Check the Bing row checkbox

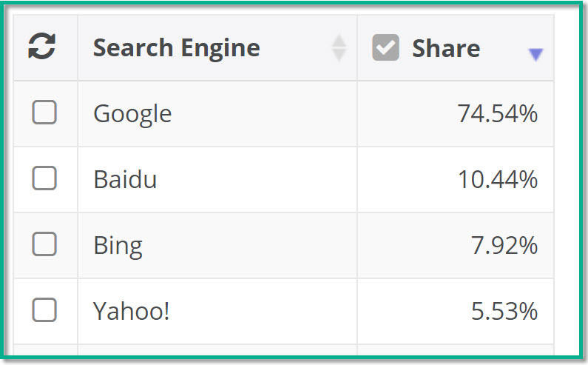click(x=44, y=244)
